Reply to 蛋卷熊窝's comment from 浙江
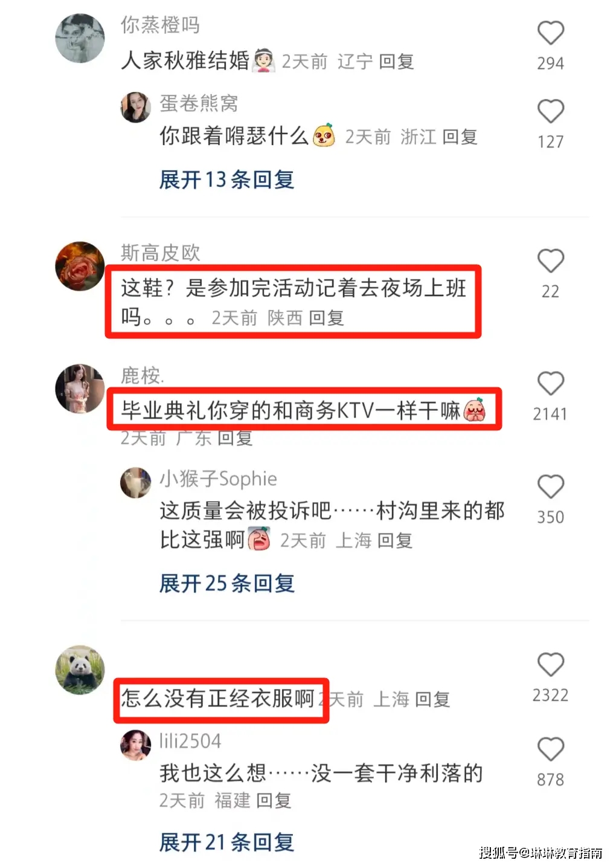The height and width of the screenshot is (866, 616). point(460,137)
